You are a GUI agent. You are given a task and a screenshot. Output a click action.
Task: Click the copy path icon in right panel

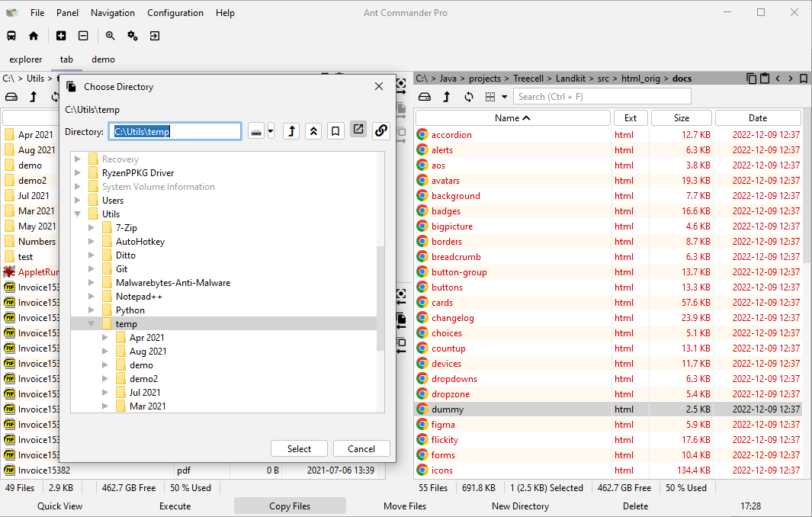coord(752,79)
